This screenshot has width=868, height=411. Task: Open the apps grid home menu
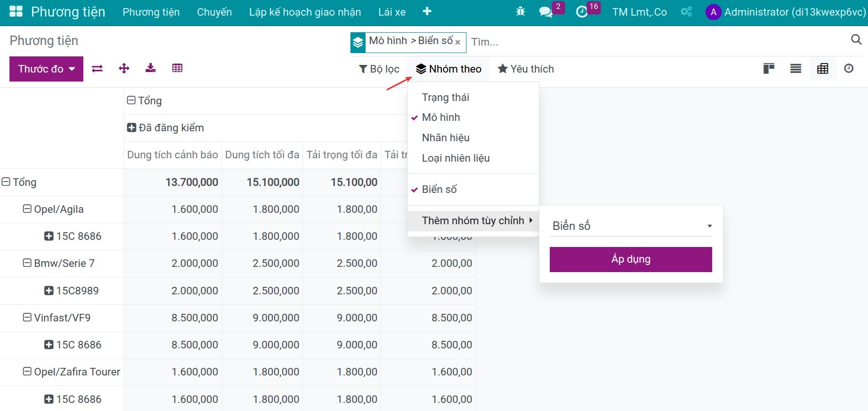16,12
